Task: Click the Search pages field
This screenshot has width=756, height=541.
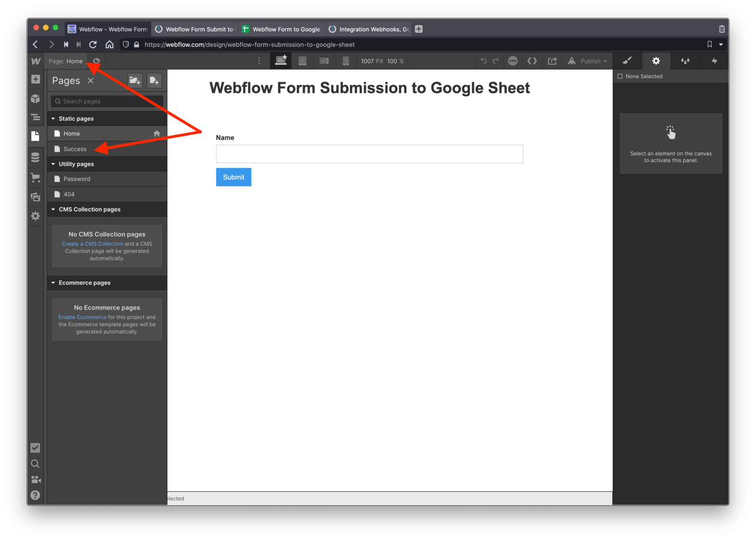Action: pyautogui.click(x=107, y=101)
